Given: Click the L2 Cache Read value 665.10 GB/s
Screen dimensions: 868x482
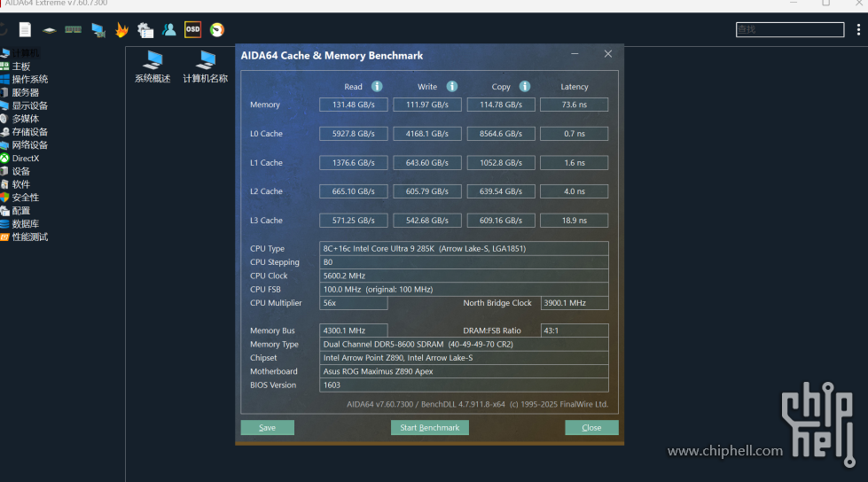Looking at the screenshot, I should pyautogui.click(x=353, y=191).
